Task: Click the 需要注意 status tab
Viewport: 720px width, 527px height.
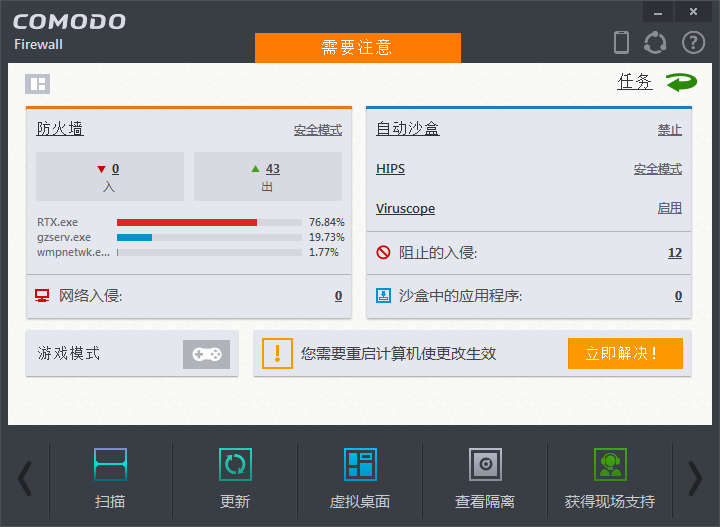Action: (357, 48)
